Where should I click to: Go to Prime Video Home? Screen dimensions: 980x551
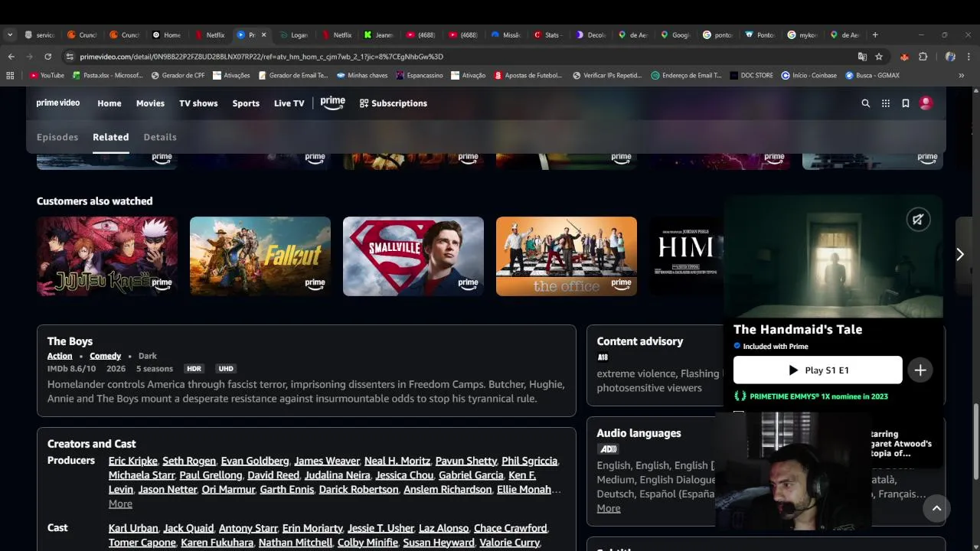click(x=109, y=103)
